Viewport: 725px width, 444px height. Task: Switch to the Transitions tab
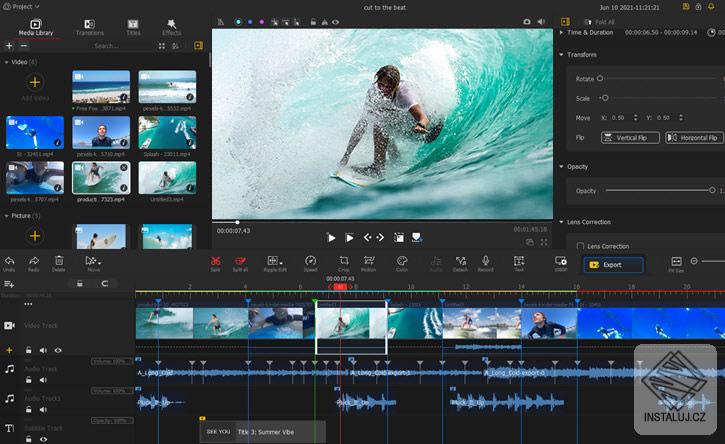pos(90,27)
